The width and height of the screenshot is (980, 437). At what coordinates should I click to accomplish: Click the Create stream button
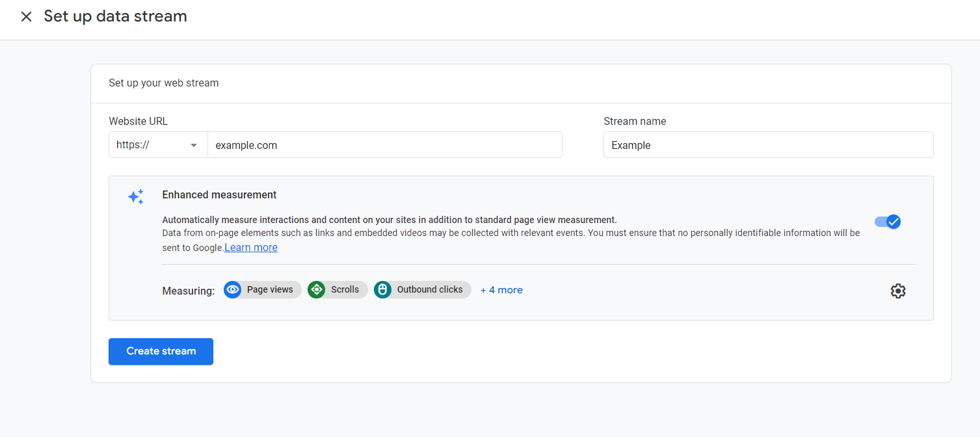click(x=161, y=351)
